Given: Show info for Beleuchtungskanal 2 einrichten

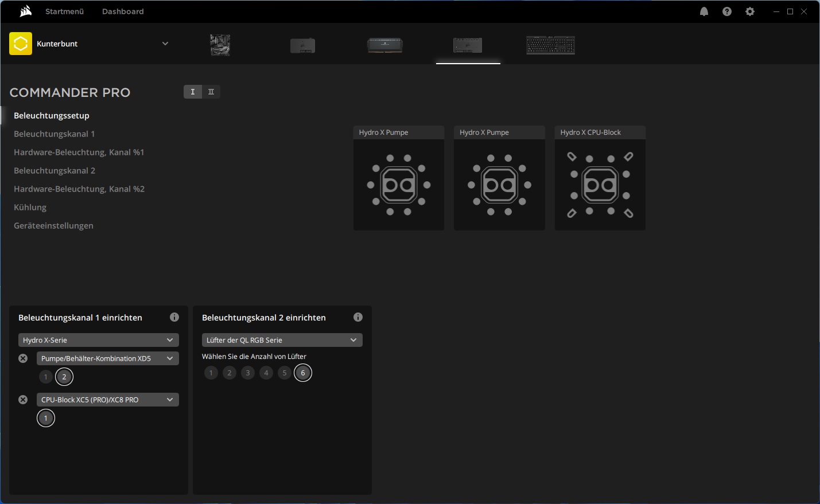Looking at the screenshot, I should (x=358, y=317).
